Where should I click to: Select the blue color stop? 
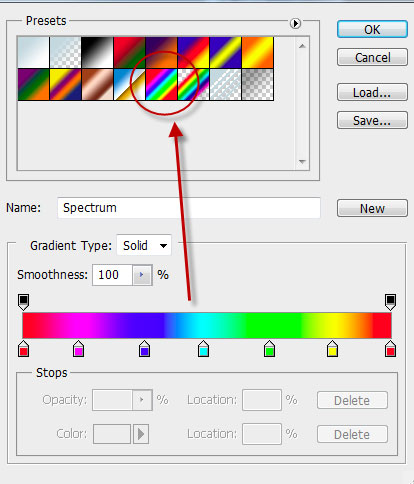click(x=144, y=349)
